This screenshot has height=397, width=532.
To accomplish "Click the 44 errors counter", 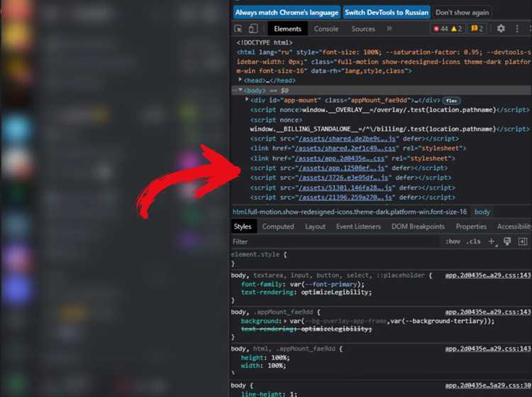I will (440, 29).
